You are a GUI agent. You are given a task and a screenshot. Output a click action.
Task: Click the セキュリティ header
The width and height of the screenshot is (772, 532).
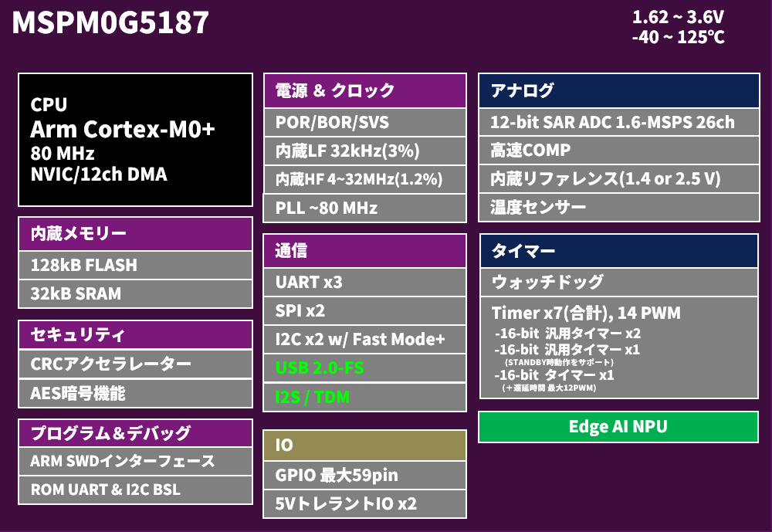135,334
